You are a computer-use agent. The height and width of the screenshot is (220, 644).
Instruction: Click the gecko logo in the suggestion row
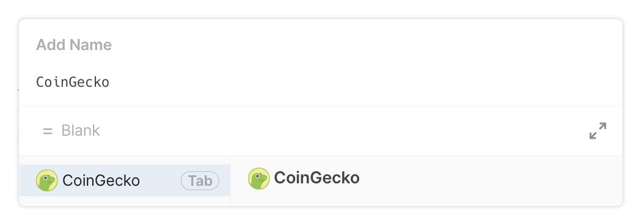(47, 181)
